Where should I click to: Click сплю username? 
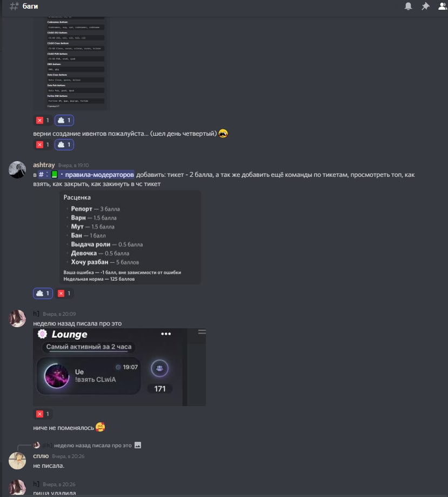point(41,456)
